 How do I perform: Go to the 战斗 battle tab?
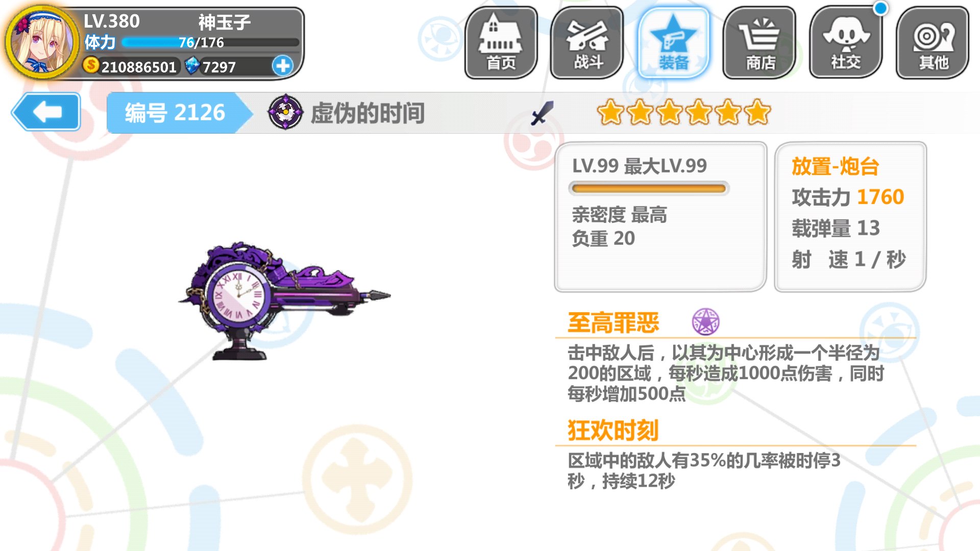pyautogui.click(x=587, y=43)
